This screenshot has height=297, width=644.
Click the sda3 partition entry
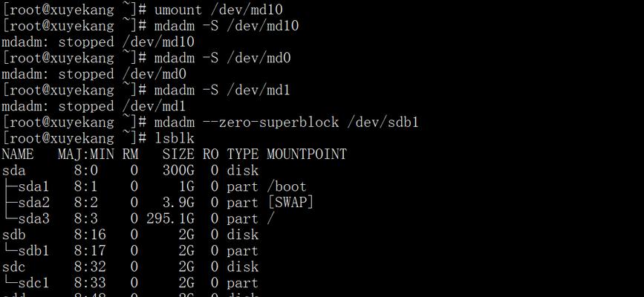pyautogui.click(x=33, y=219)
